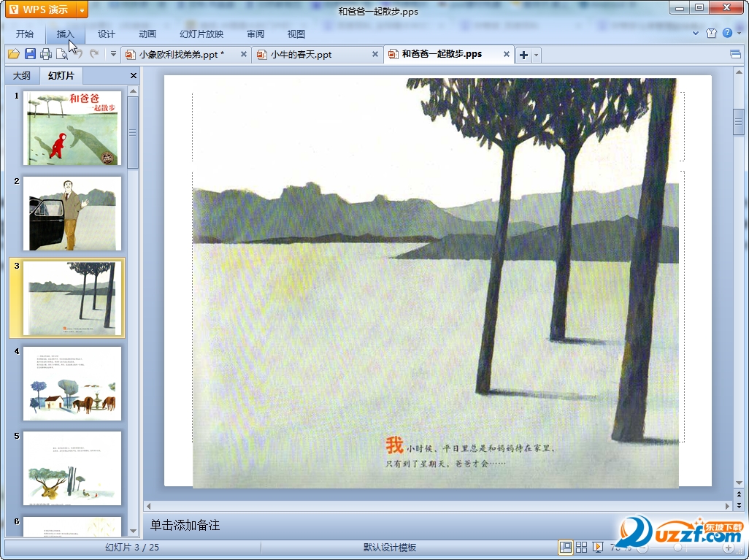Switch to the 大纲 outline panel tab
This screenshot has height=560, width=749.
tap(21, 75)
